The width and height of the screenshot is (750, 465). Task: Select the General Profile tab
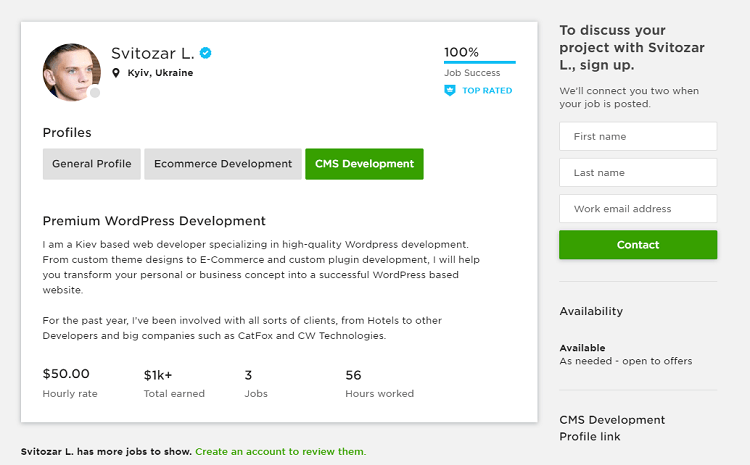point(91,164)
